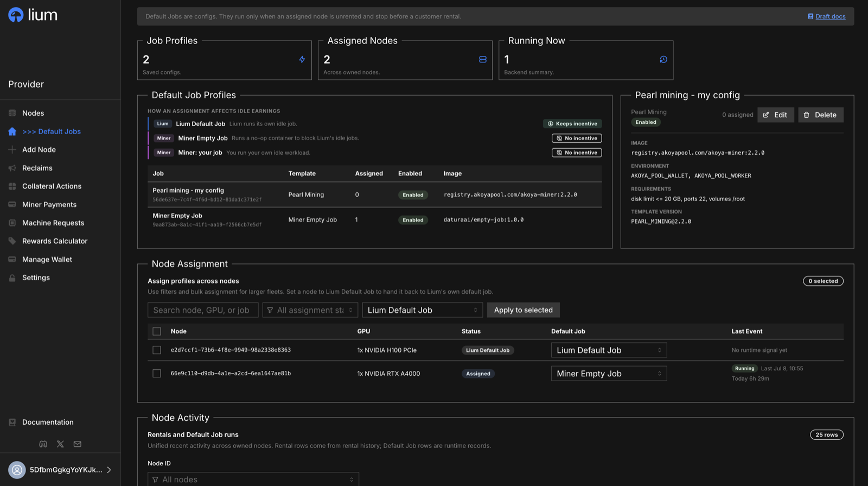Check the 66e9c110 node row checkbox
The image size is (868, 486).
[x=157, y=374]
